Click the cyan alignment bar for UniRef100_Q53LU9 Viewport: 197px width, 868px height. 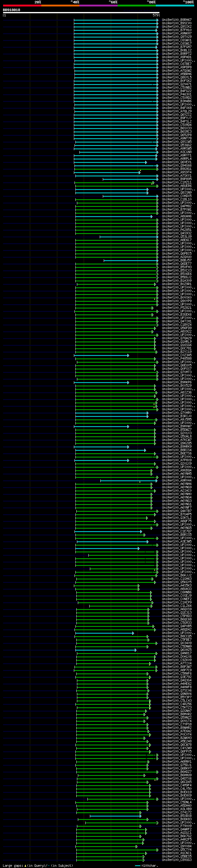(x=129, y=237)
